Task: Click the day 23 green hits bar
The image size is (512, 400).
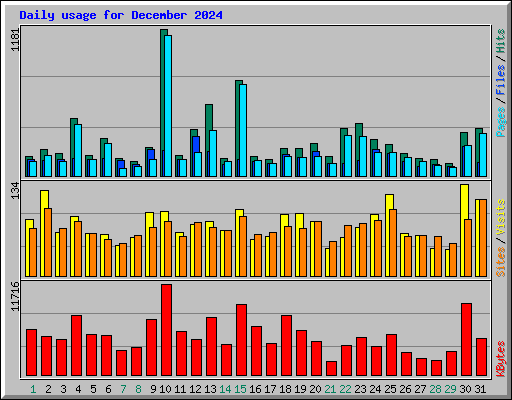Action: [x=358, y=150]
